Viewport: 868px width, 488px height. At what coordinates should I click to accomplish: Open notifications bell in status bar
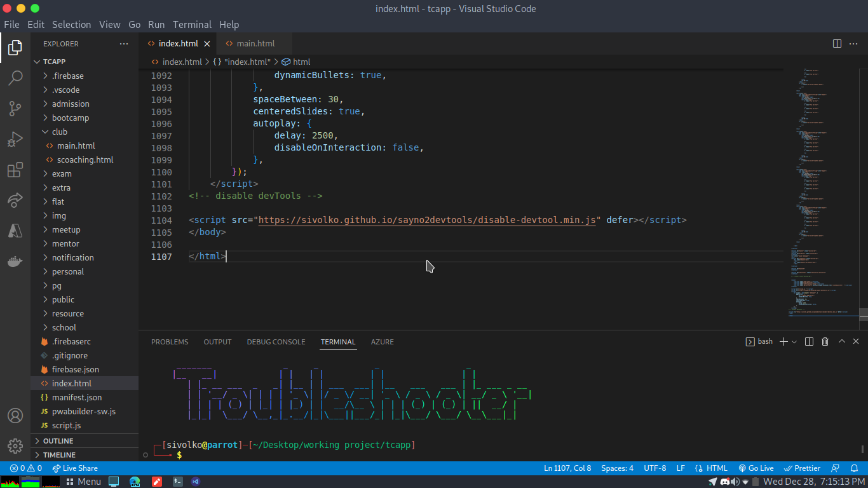(x=854, y=468)
